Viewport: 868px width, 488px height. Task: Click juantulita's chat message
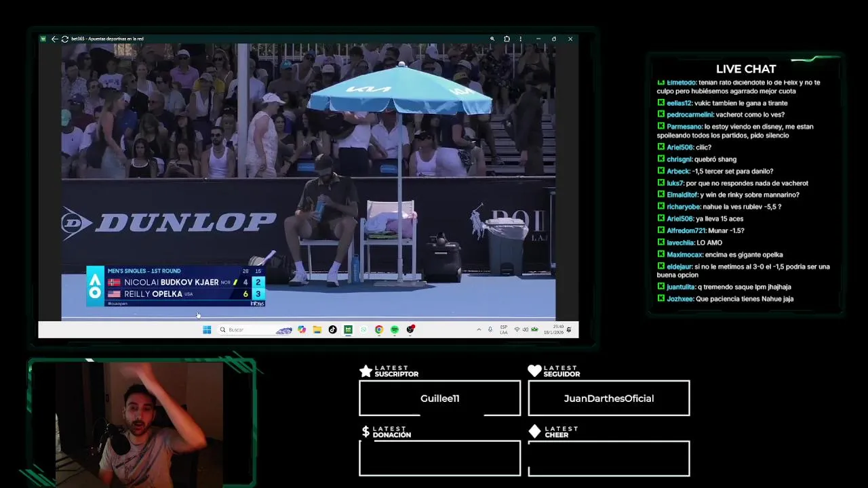(724, 287)
